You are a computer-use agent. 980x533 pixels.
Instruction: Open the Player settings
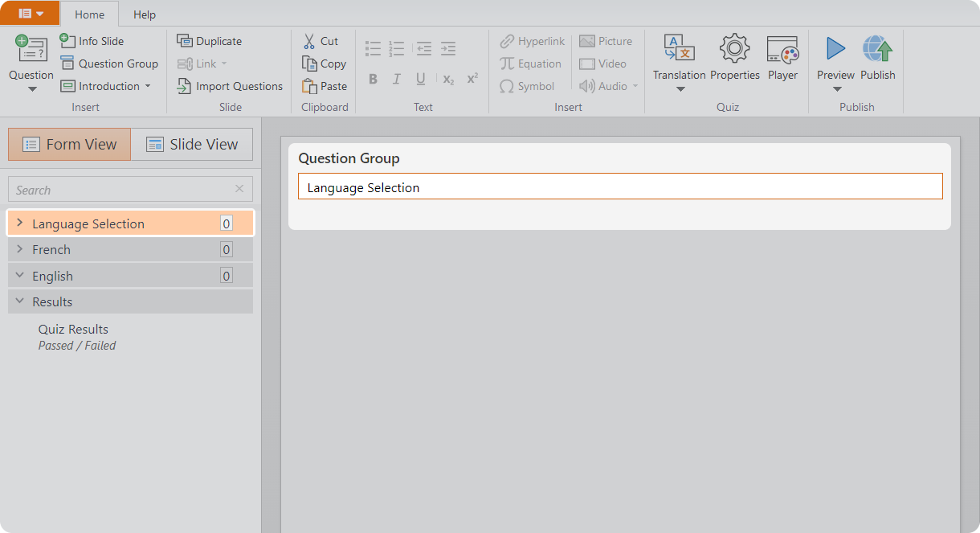782,50
